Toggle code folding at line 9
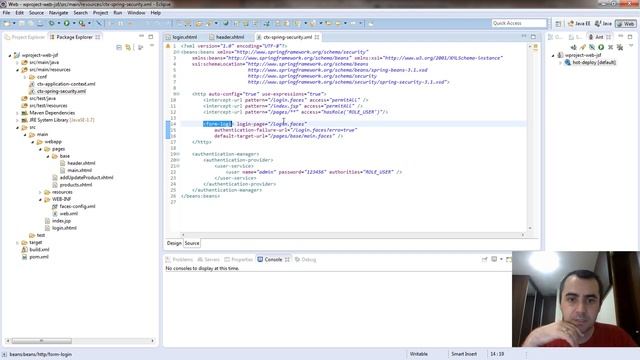Screen dimensions: 640x360 178,94
